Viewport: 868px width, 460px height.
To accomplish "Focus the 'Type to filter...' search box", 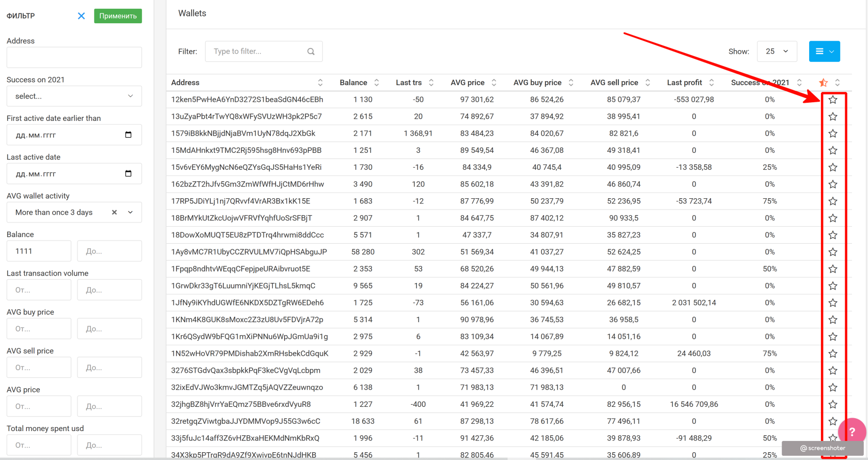I will click(257, 52).
